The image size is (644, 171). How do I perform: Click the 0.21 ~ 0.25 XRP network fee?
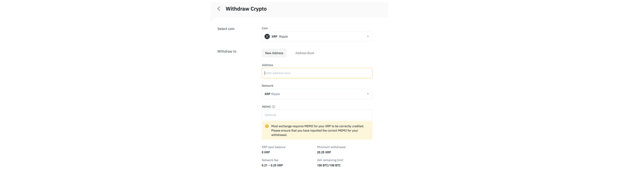[272, 165]
